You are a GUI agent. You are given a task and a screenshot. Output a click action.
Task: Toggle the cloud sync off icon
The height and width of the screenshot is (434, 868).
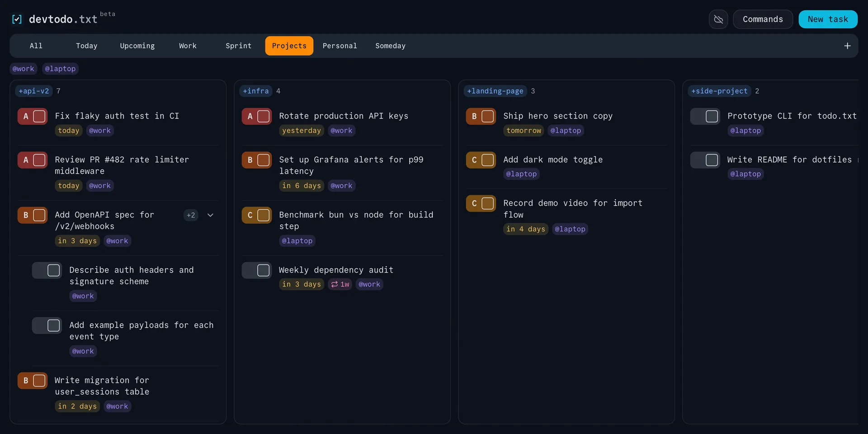click(x=718, y=19)
